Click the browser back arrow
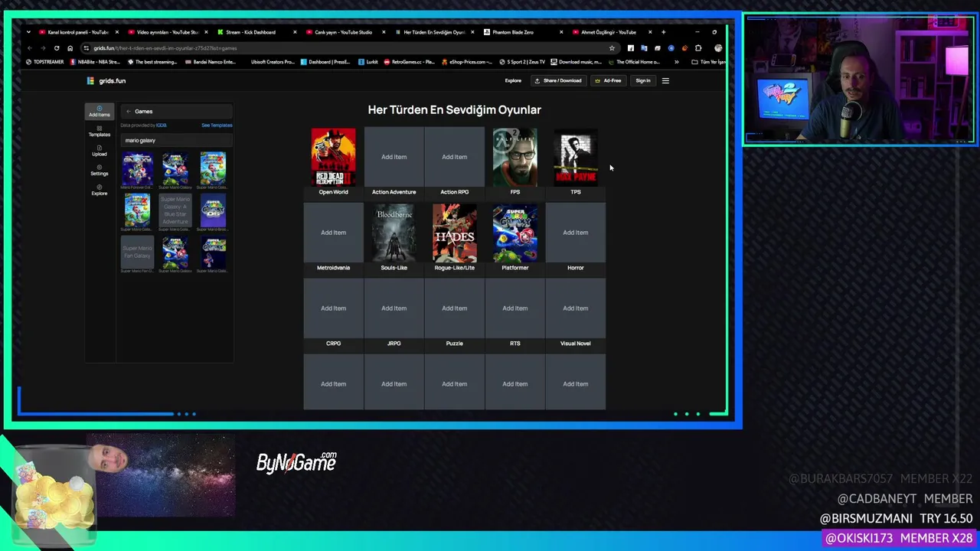Screen dimensions: 980x551 click(x=30, y=48)
